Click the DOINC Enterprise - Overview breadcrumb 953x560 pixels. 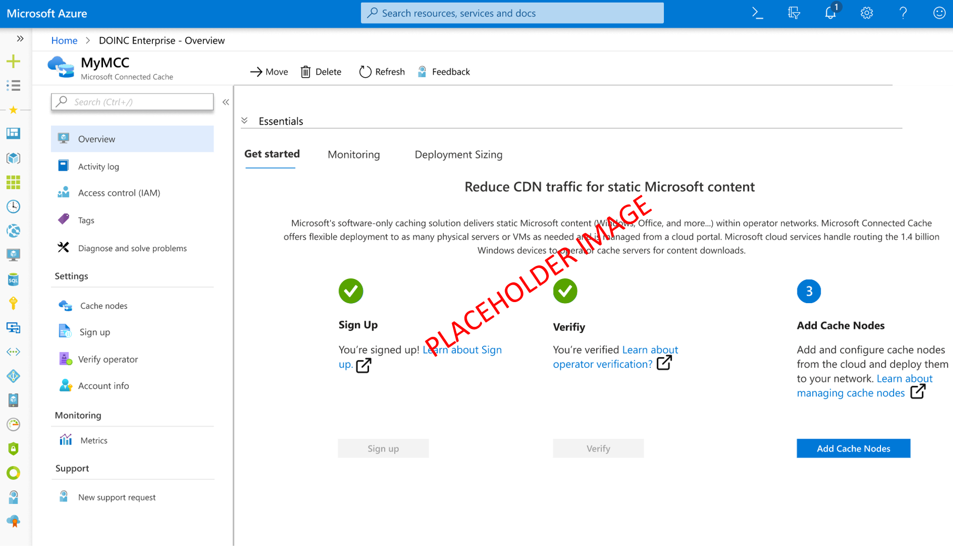tap(162, 40)
